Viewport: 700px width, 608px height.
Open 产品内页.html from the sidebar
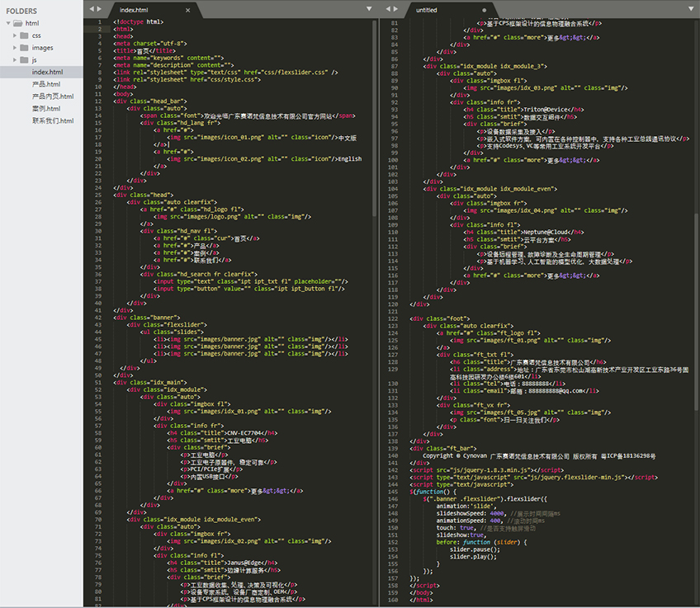53,97
